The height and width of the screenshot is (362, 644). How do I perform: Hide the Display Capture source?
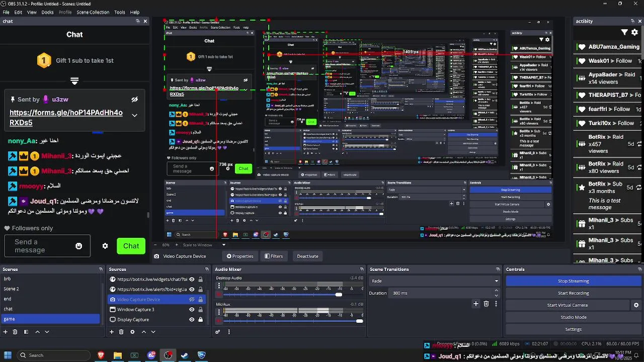(192, 320)
